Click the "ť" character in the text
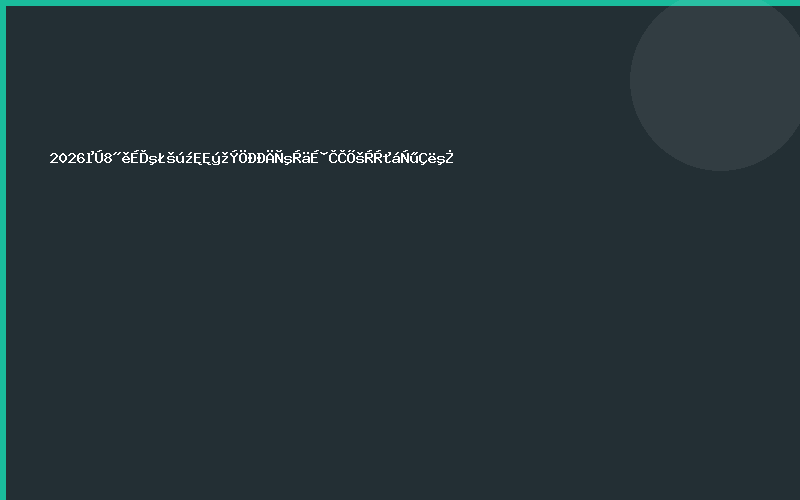The image size is (800, 500). pyautogui.click(x=386, y=158)
